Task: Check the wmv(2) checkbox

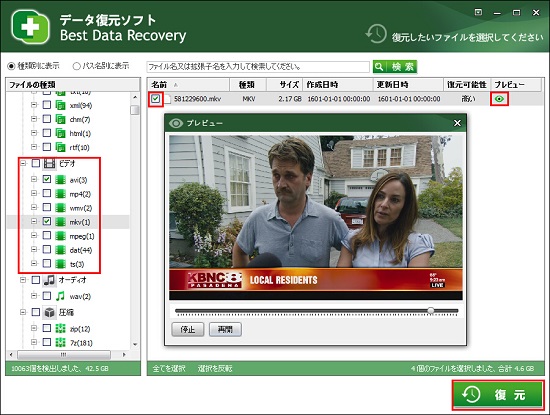Action: tap(47, 207)
